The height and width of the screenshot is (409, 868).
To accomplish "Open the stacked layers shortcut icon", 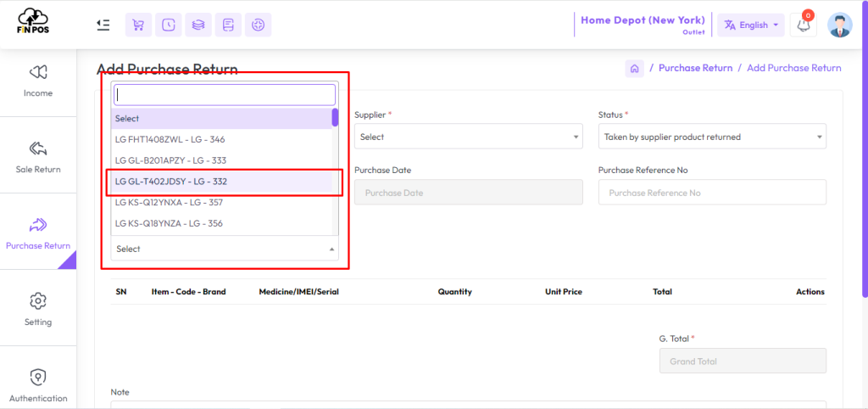I will tap(198, 25).
